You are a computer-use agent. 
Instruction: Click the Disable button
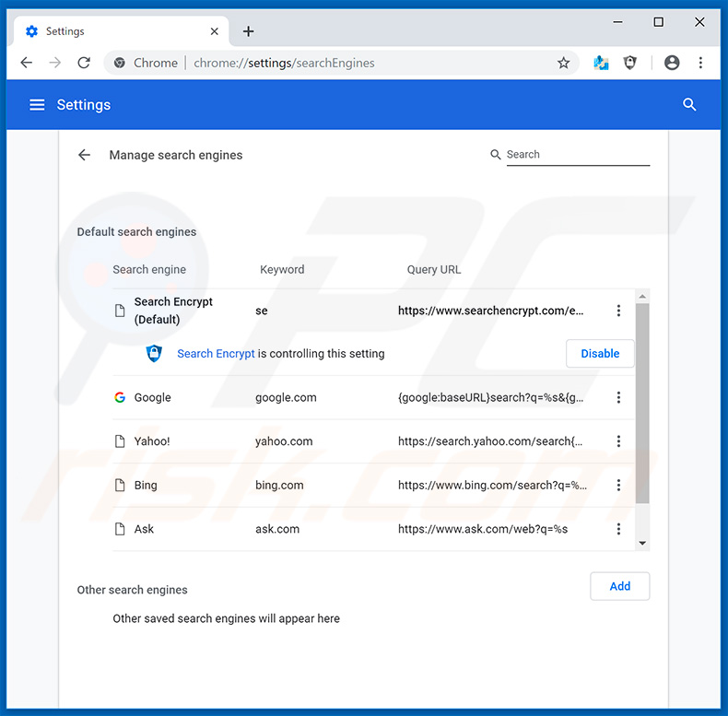click(x=600, y=354)
